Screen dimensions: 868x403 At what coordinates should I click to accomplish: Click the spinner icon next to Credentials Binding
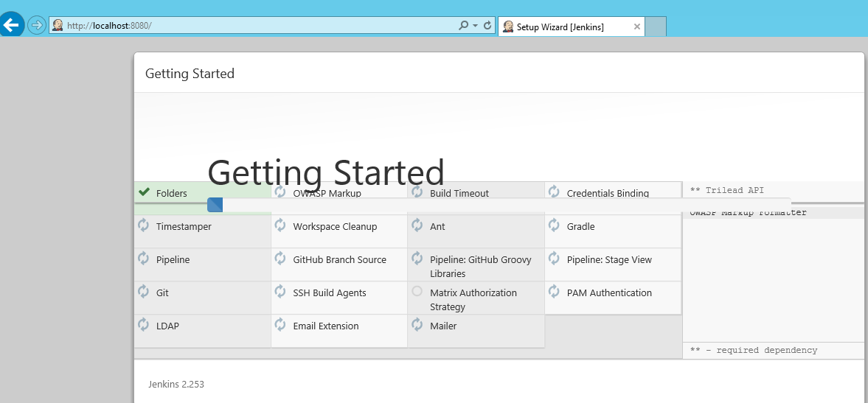click(x=554, y=192)
